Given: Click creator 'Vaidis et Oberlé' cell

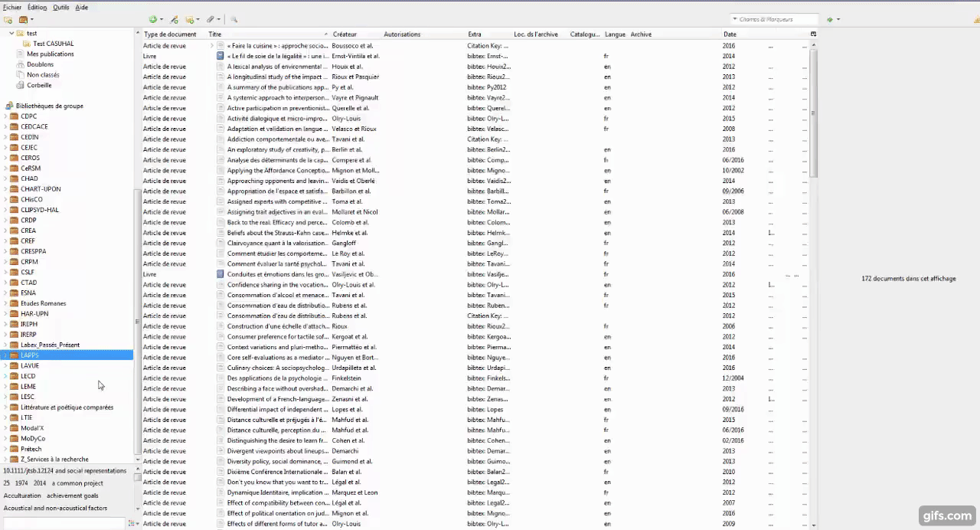Looking at the screenshot, I should click(354, 181).
